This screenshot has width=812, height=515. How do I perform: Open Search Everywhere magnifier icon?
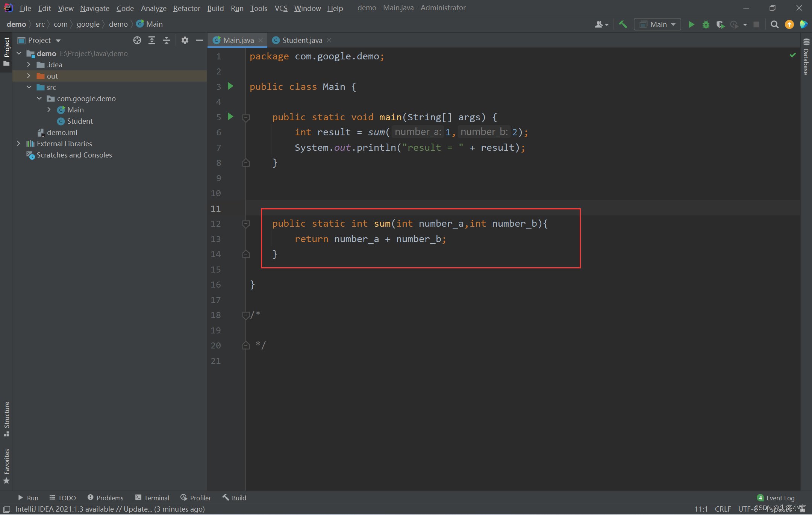pyautogui.click(x=774, y=24)
